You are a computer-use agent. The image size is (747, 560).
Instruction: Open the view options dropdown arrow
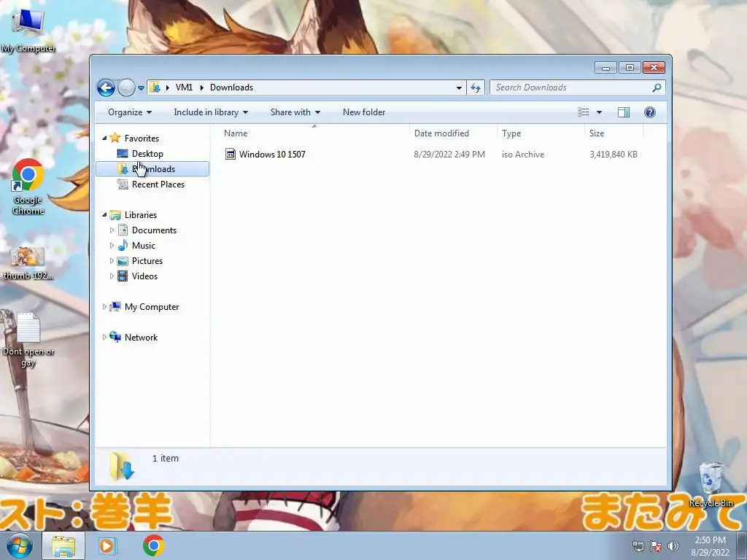600,112
